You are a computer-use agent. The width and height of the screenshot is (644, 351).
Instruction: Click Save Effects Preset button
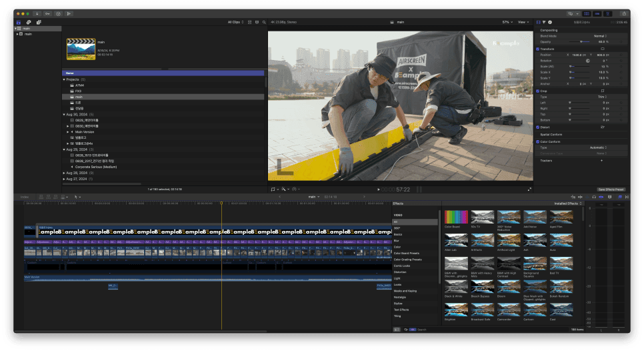pos(611,190)
